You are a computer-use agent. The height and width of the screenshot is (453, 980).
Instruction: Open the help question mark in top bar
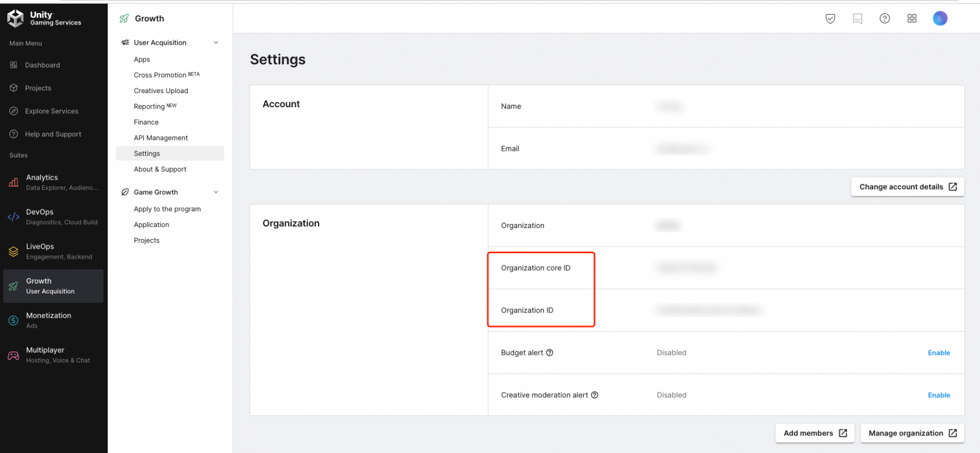point(885,19)
